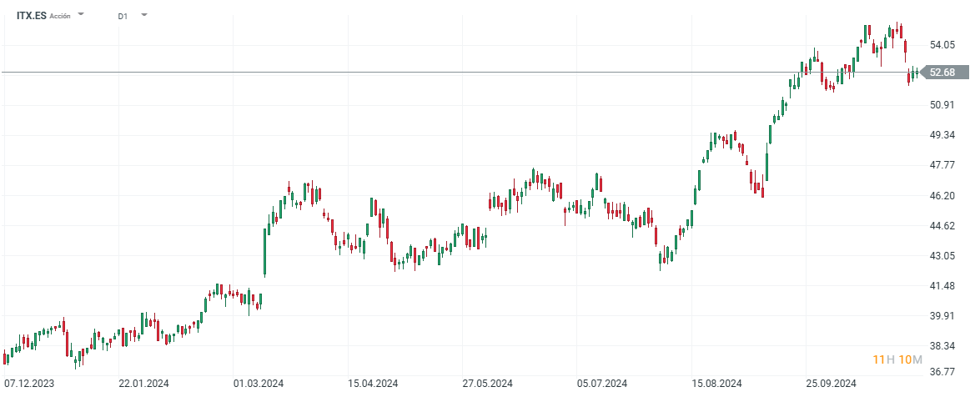Screen dimensions: 980x397
Task: Click the 54.05 price axis label
Action: coord(942,45)
